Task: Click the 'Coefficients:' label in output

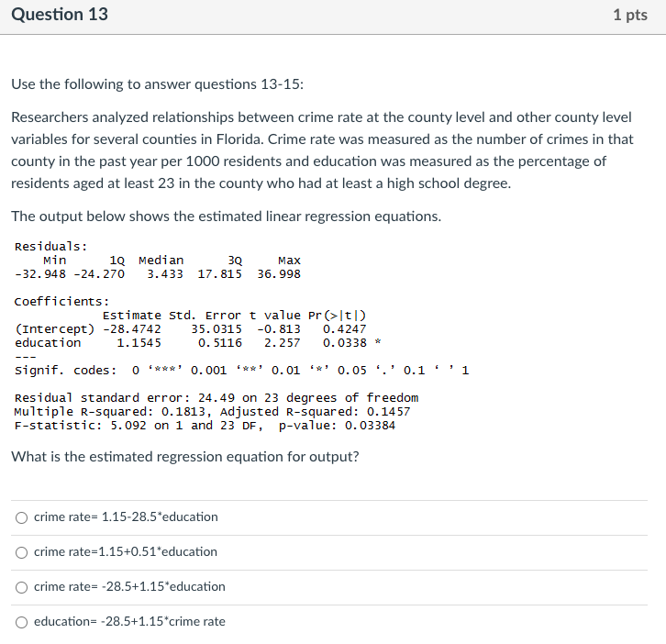Action: pyautogui.click(x=62, y=302)
